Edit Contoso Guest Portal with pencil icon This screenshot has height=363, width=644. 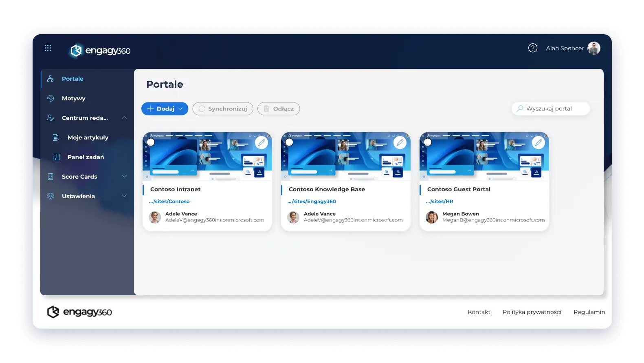click(x=538, y=142)
